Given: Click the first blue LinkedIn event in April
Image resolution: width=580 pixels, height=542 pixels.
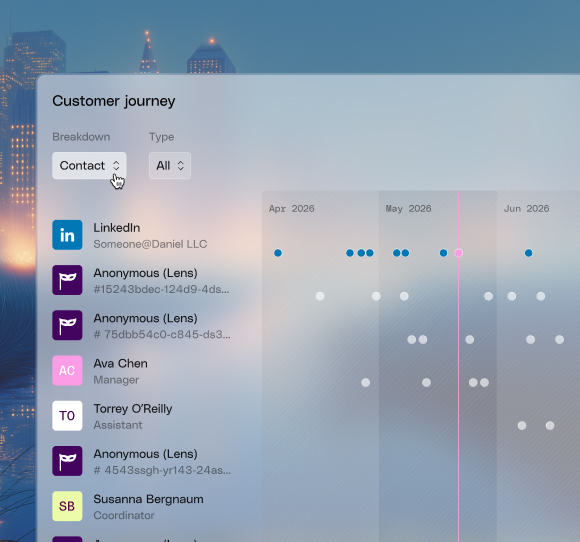Looking at the screenshot, I should tap(278, 253).
